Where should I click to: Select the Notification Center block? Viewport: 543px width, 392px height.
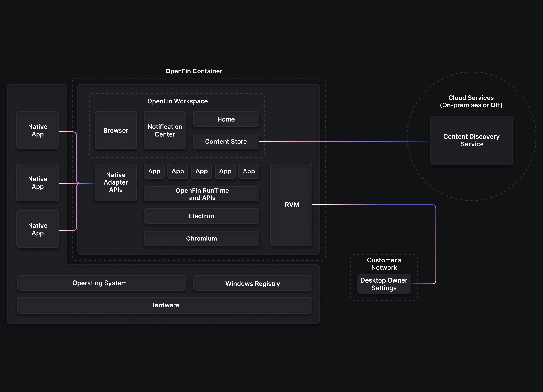coord(165,130)
